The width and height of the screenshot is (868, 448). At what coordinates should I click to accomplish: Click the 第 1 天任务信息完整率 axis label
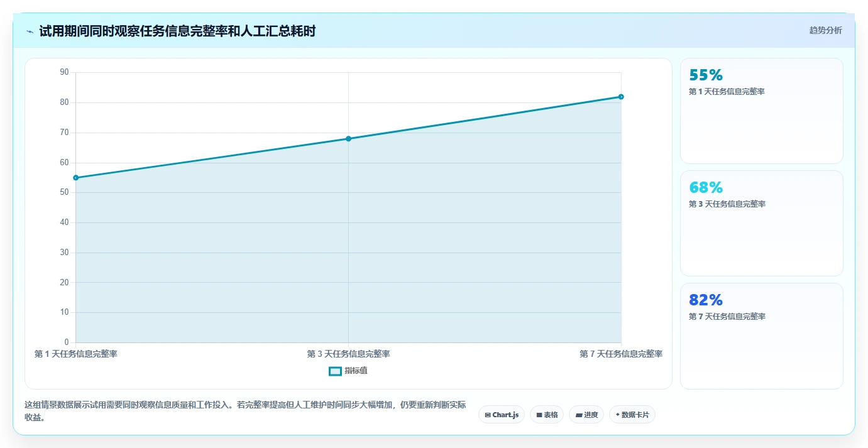pos(76,354)
